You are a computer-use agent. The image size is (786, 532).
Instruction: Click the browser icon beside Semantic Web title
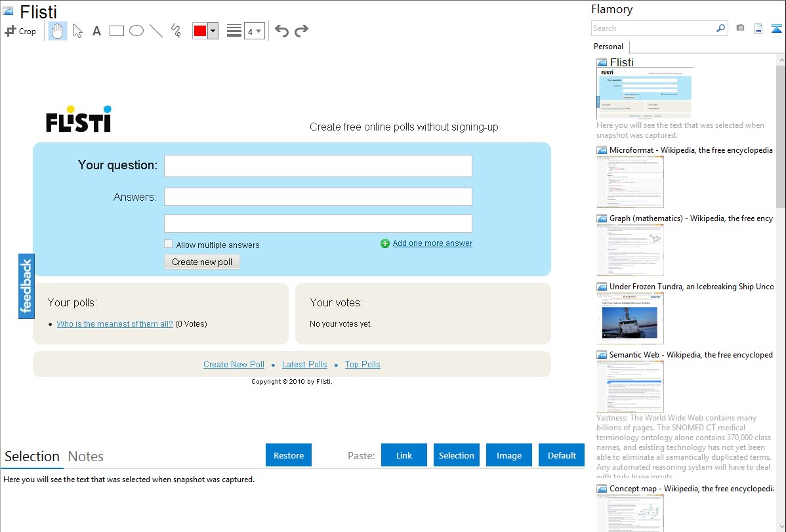602,355
